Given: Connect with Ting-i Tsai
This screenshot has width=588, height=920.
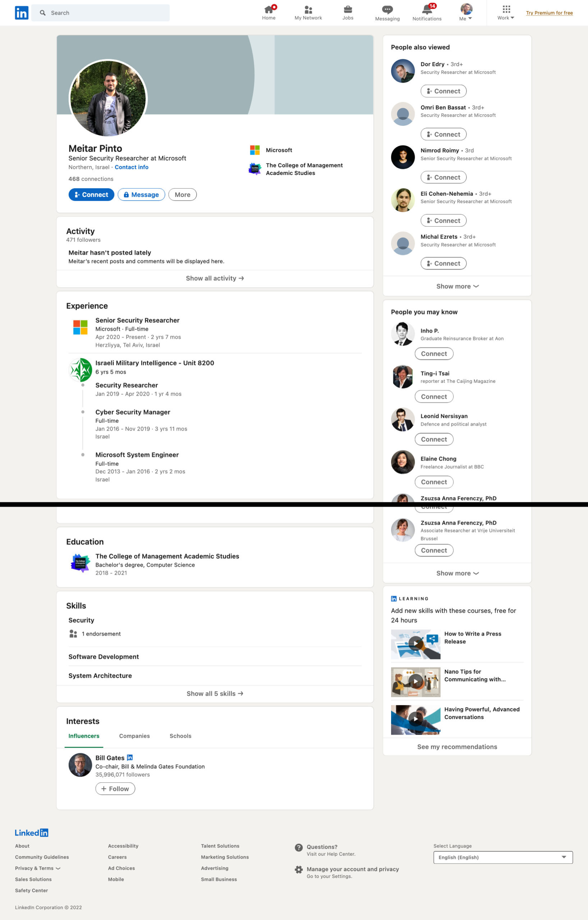Looking at the screenshot, I should coord(434,397).
